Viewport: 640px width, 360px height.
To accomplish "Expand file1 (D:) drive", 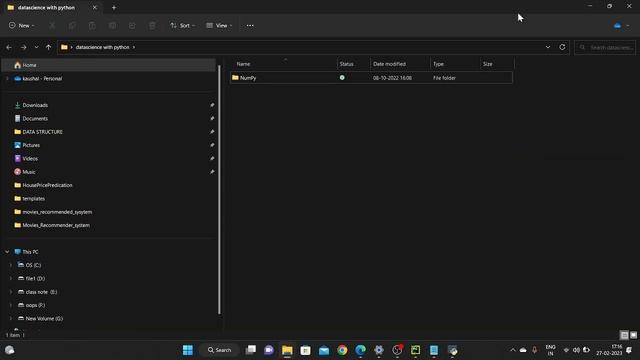I will click(11, 278).
